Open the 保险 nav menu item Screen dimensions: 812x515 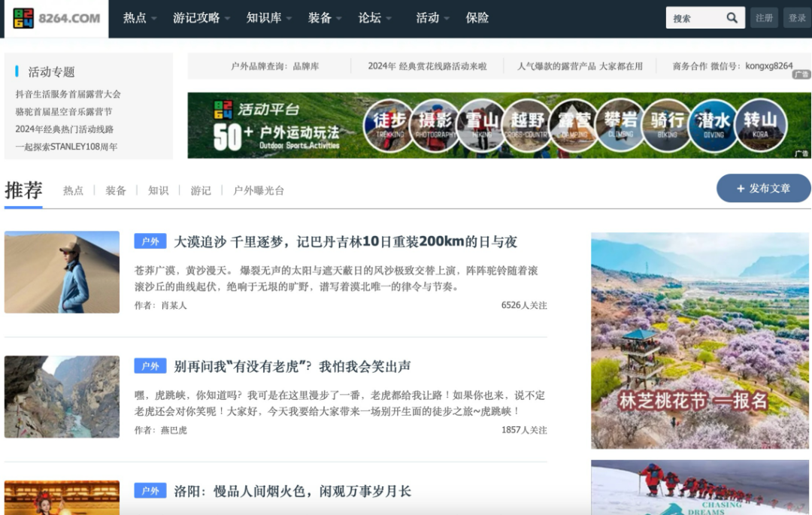pyautogui.click(x=477, y=18)
